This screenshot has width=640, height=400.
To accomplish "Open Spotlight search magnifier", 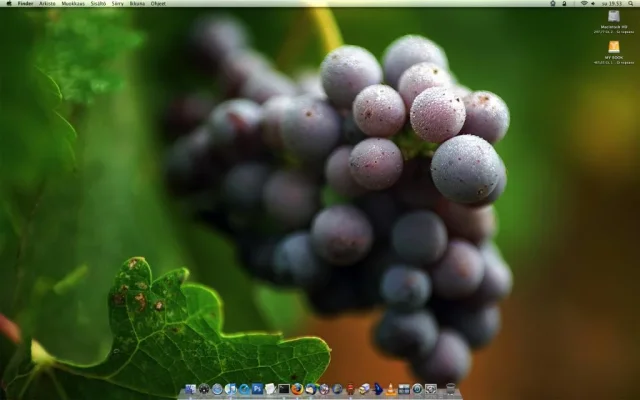I will tap(630, 4).
